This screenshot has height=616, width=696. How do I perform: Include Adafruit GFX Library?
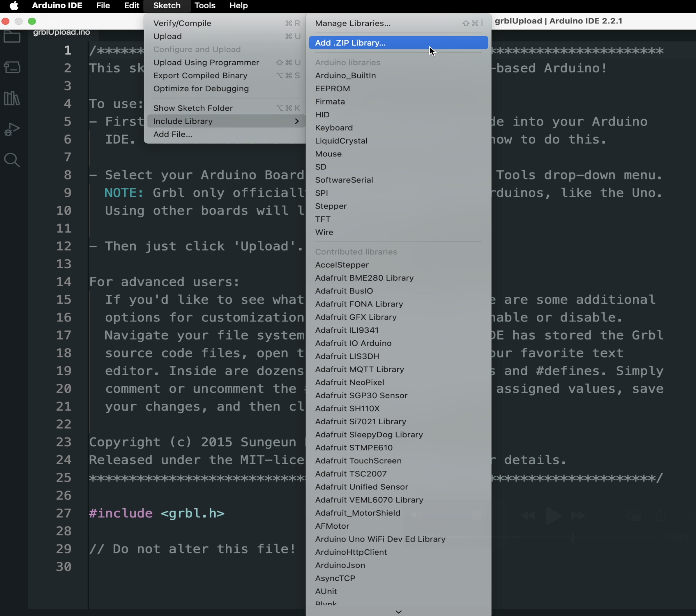(398, 317)
